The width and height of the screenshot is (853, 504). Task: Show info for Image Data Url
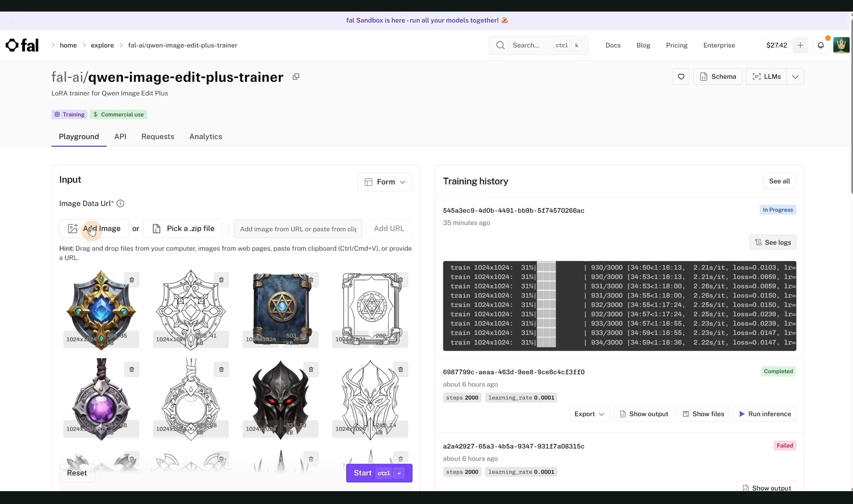click(120, 203)
